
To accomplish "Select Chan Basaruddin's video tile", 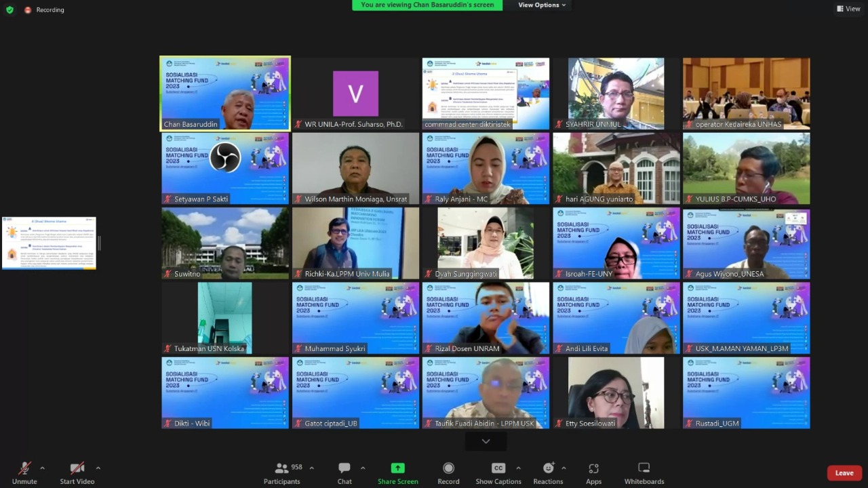I will pos(225,93).
